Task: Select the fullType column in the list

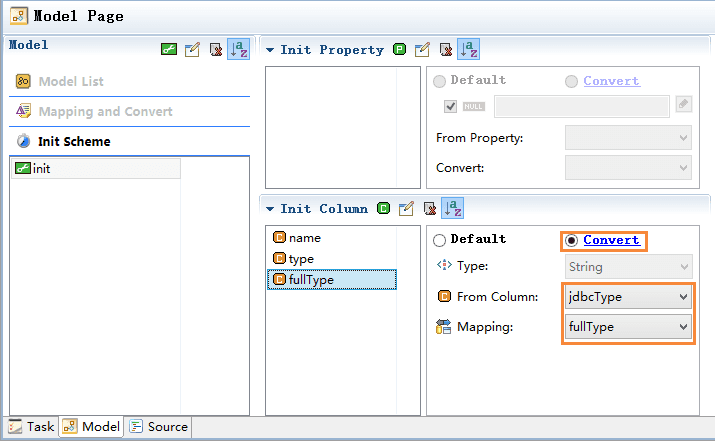Action: click(x=332, y=280)
